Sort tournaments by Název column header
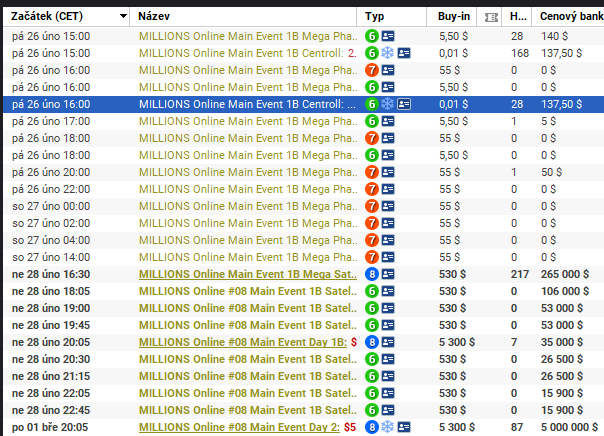This screenshot has width=604, height=436. coord(154,16)
